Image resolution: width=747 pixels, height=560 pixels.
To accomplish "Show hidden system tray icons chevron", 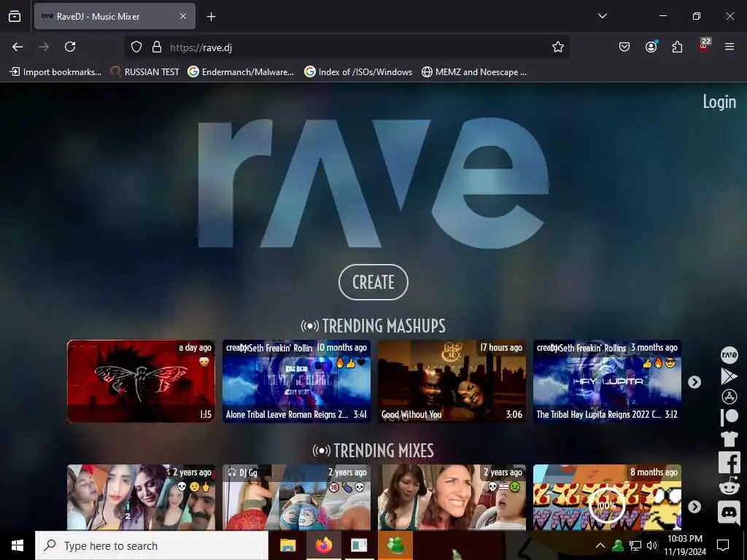I will point(600,545).
